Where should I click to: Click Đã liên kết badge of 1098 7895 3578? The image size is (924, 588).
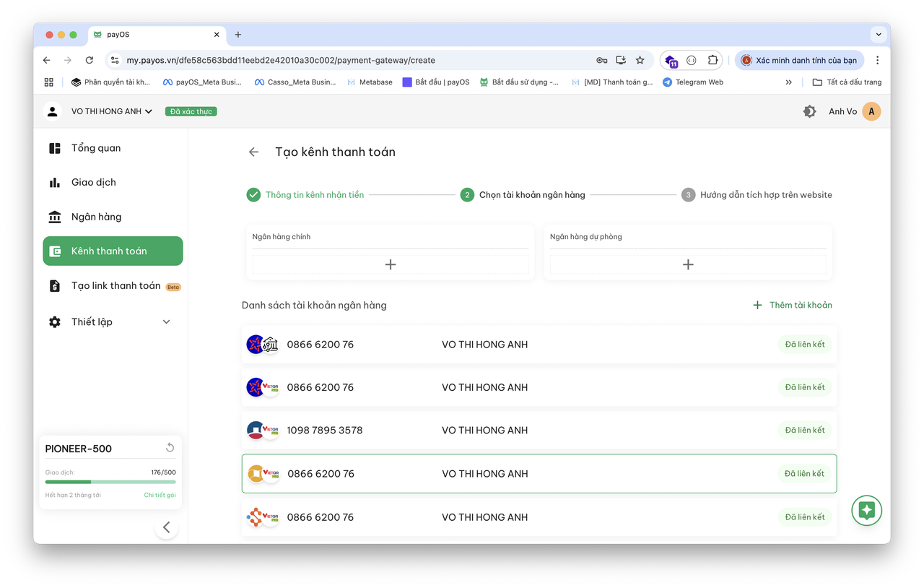(805, 431)
